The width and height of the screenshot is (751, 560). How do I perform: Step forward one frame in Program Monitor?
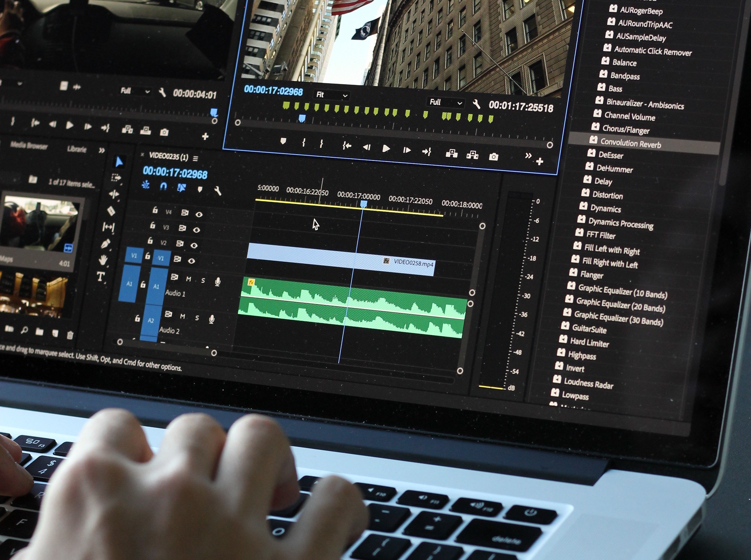pos(407,150)
